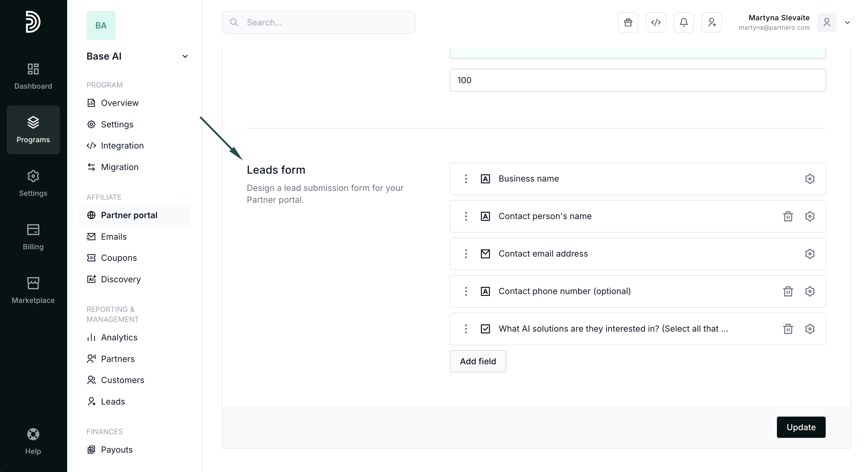Click the gift box icon in header
The width and height of the screenshot is (868, 472).
coord(628,23)
